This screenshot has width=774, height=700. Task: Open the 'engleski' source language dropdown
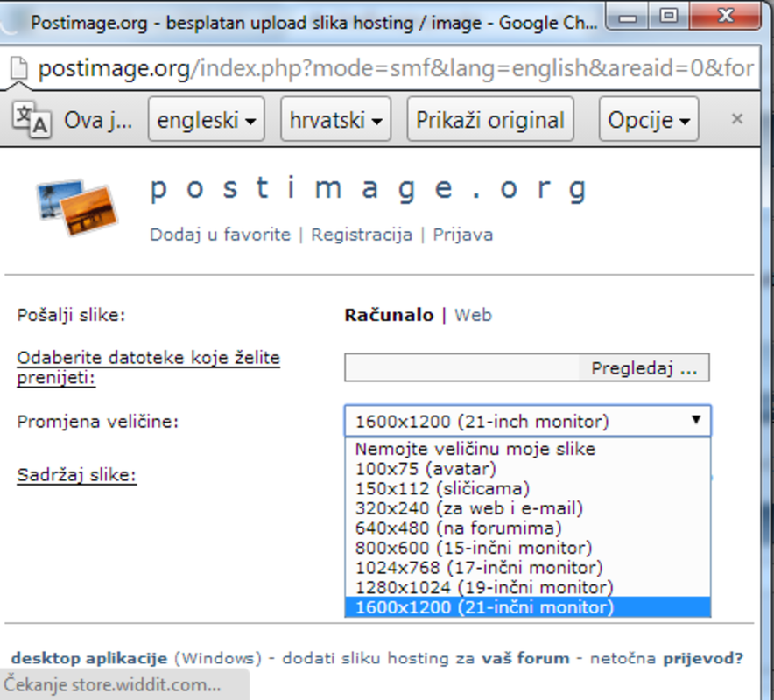207,119
